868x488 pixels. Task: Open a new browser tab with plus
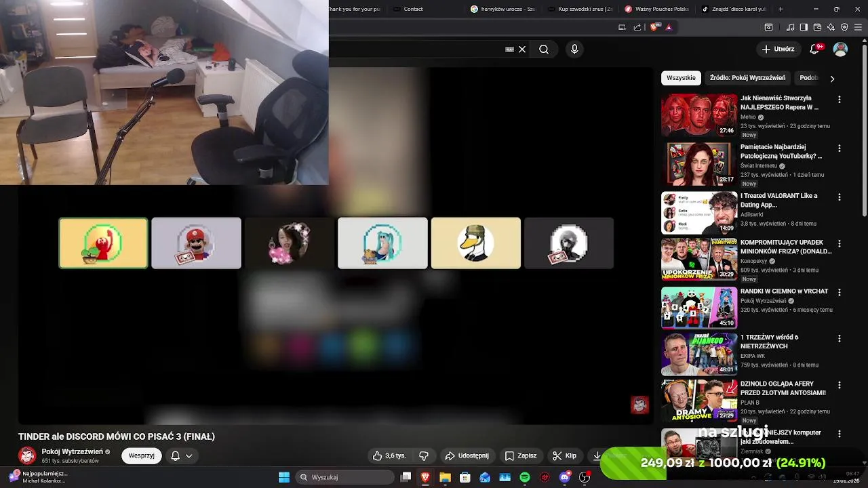tap(781, 9)
